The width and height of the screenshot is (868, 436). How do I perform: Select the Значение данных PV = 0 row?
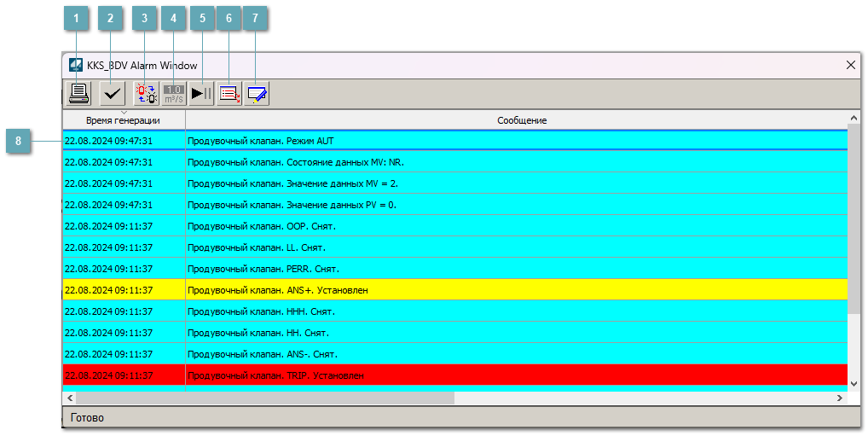[x=455, y=205]
